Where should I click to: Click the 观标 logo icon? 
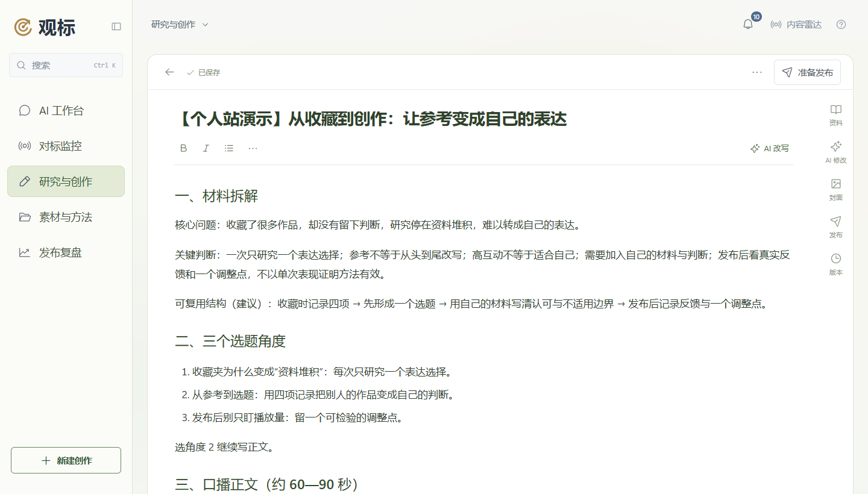click(23, 27)
